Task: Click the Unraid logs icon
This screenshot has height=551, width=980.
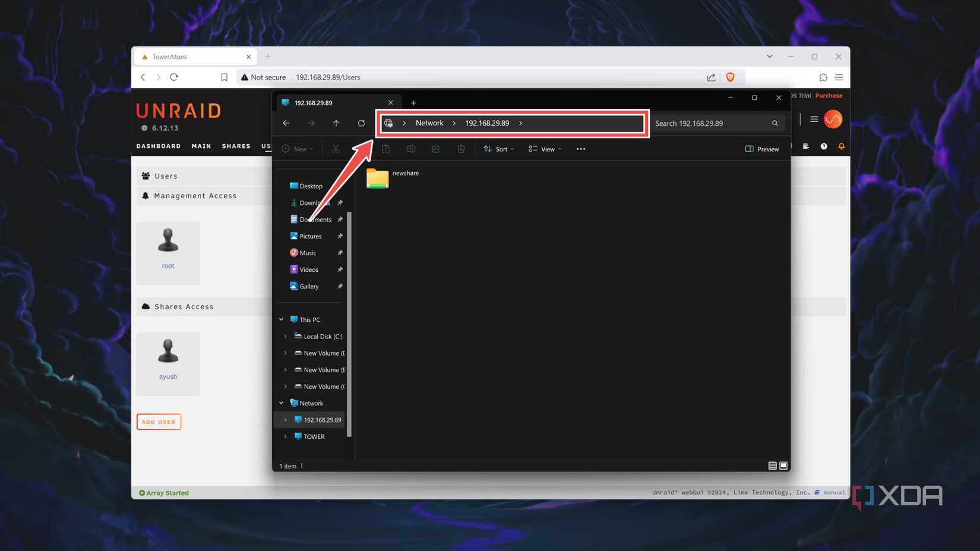Action: tap(805, 146)
